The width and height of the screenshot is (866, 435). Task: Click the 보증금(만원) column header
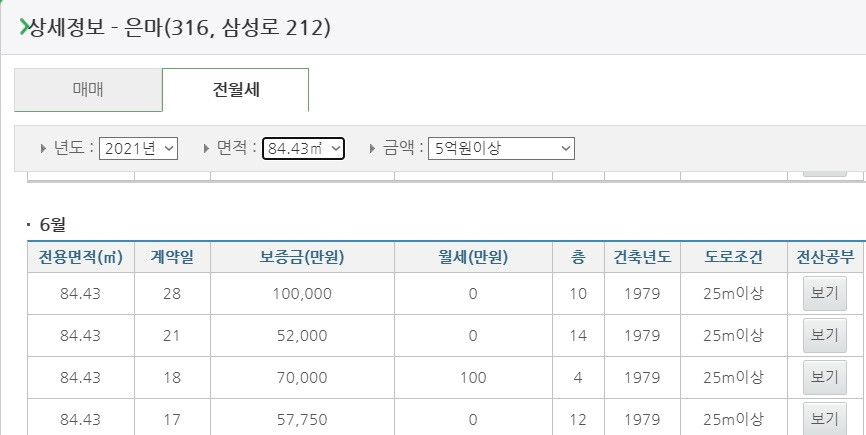click(302, 257)
